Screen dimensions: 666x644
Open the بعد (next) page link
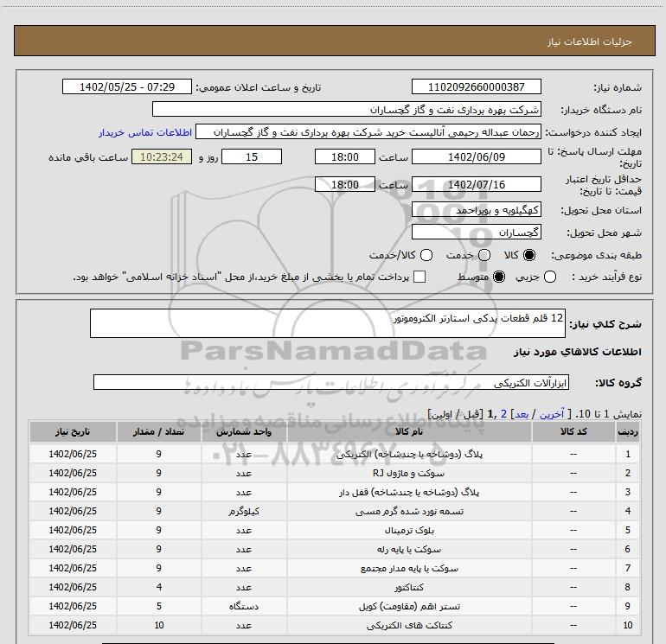(x=522, y=414)
